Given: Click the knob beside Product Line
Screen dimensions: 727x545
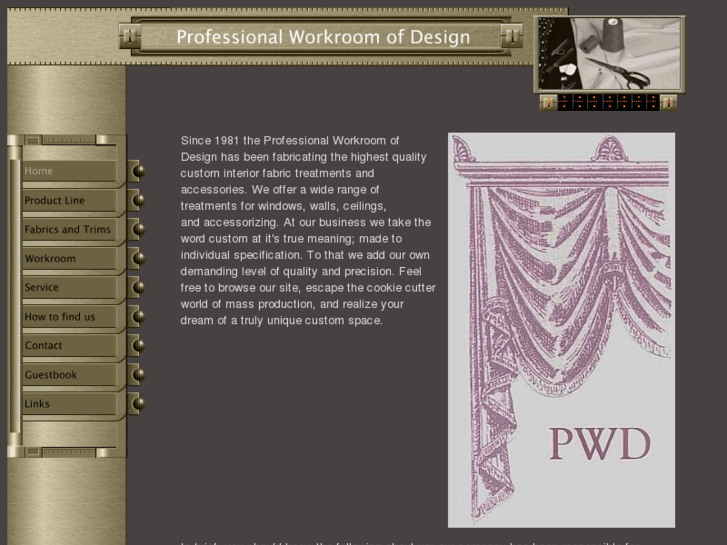Looking at the screenshot, I should click(x=138, y=200).
